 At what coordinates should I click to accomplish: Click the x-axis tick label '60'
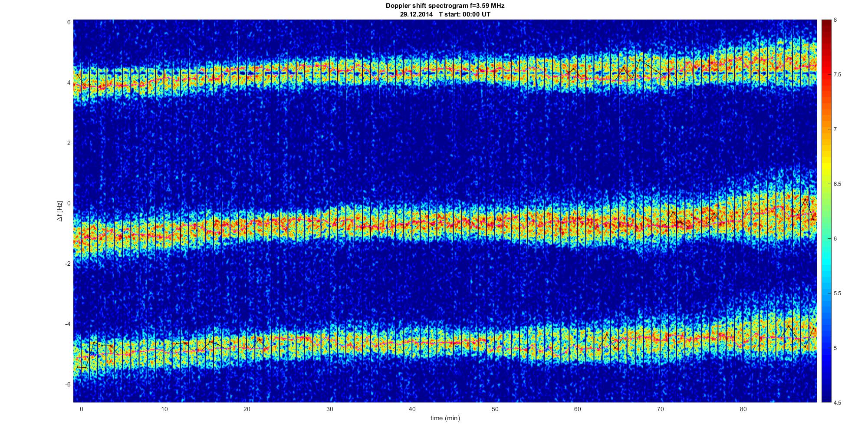pyautogui.click(x=577, y=409)
